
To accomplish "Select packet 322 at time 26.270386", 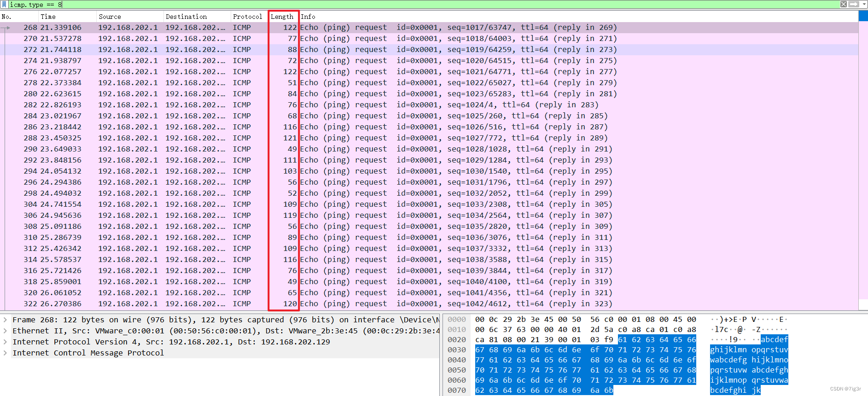I will coord(429,304).
